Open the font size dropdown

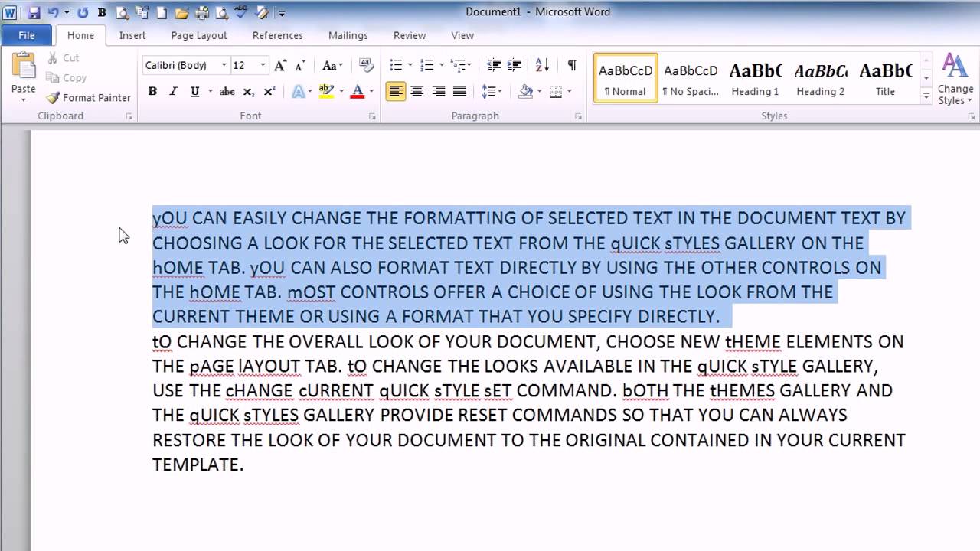coord(263,65)
